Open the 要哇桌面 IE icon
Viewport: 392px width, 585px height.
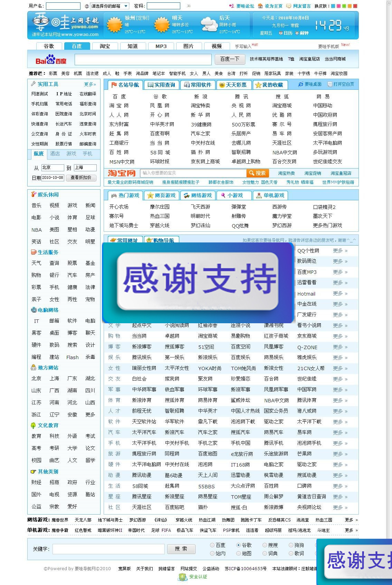(301, 84)
